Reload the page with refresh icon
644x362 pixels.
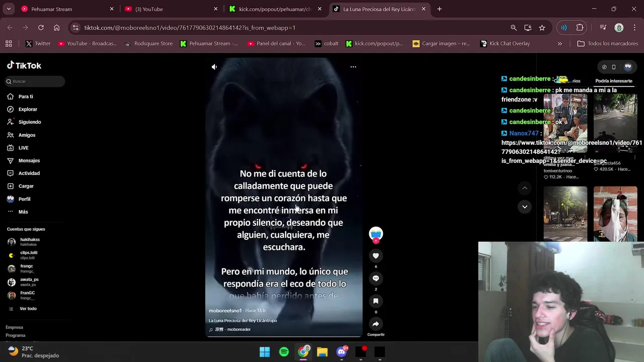[41, 28]
